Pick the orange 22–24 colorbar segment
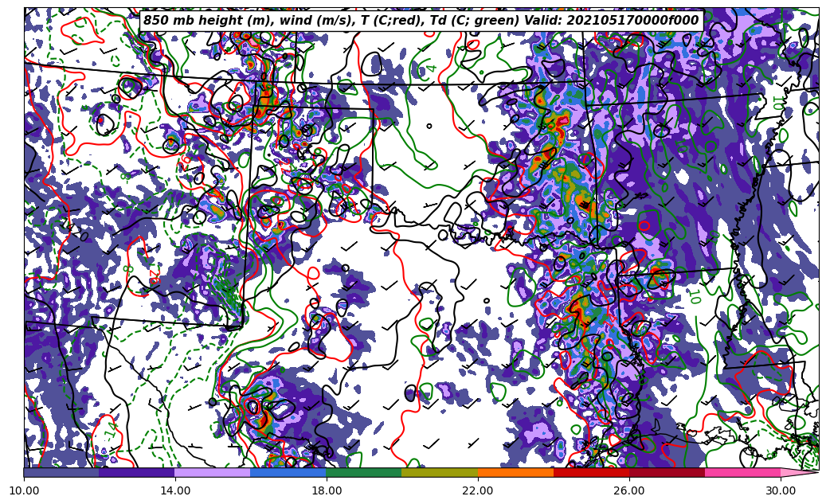Screen dimensions: 826x504 [x=515, y=472]
